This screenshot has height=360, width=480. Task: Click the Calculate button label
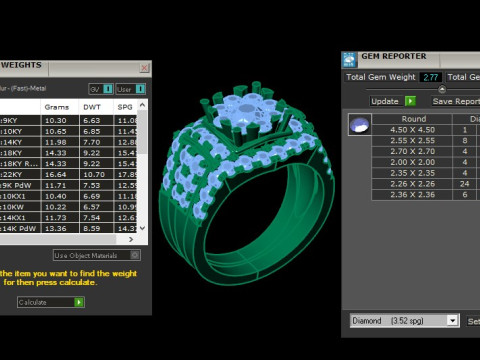click(33, 302)
